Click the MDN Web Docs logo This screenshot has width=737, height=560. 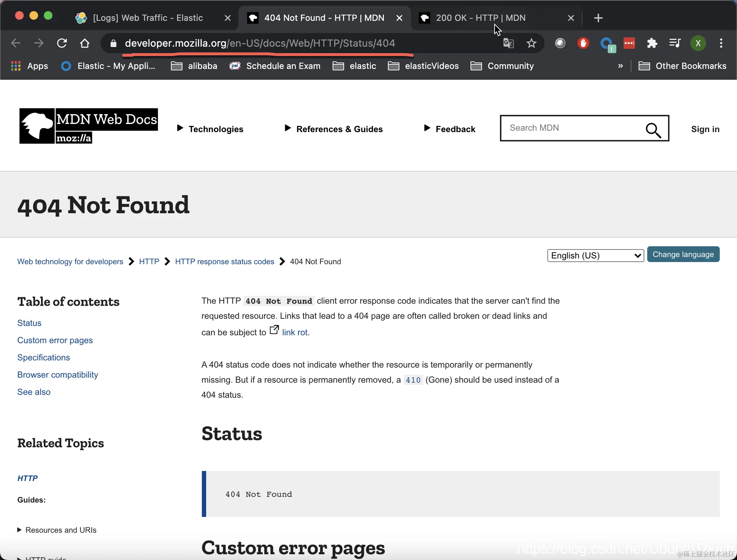click(x=88, y=126)
